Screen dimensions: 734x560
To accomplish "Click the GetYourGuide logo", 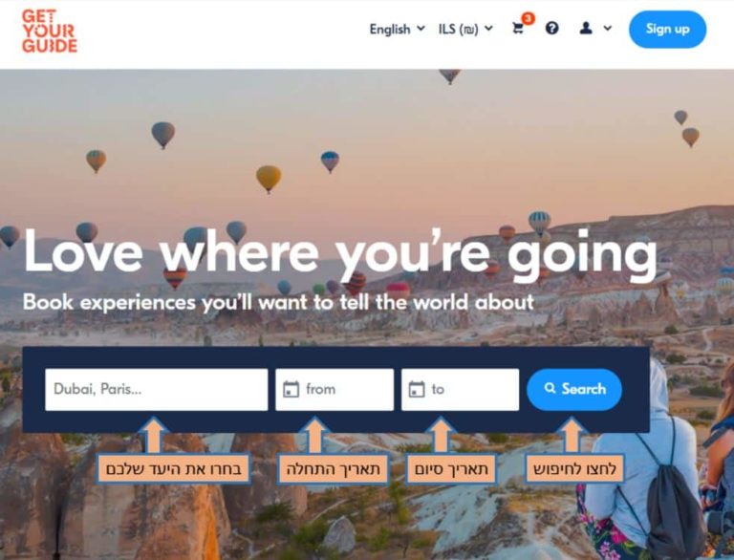I will point(50,31).
